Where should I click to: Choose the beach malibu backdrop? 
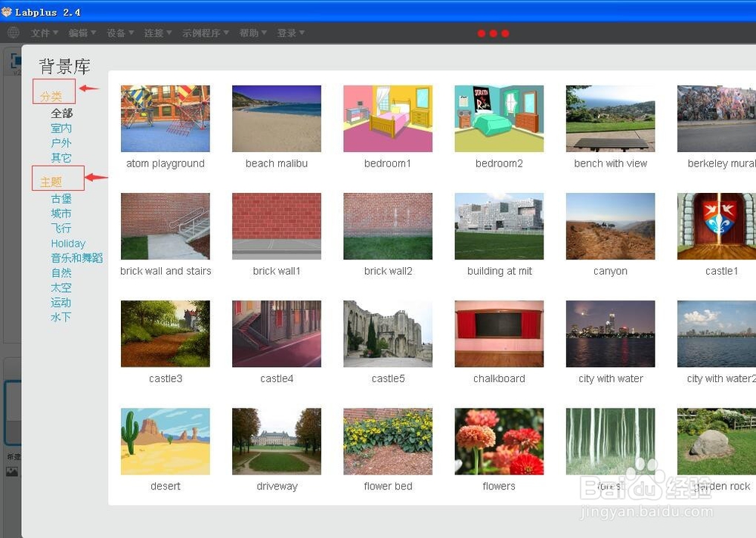coord(277,119)
